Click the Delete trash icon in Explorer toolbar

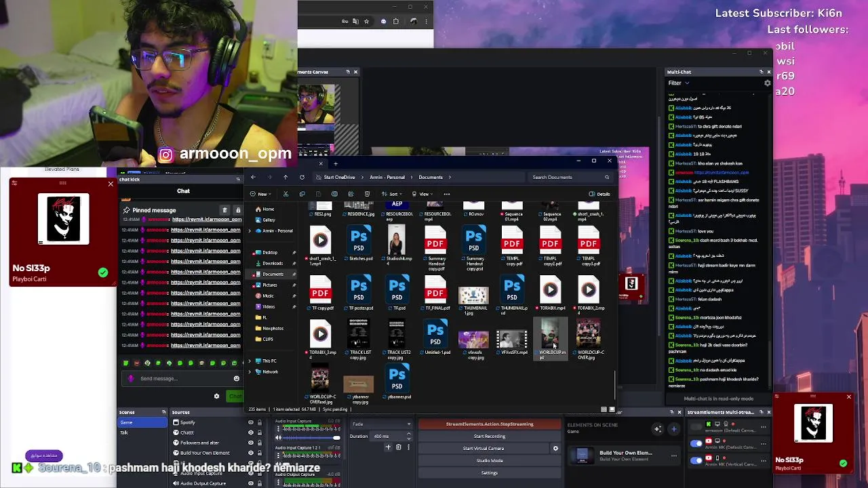point(367,194)
